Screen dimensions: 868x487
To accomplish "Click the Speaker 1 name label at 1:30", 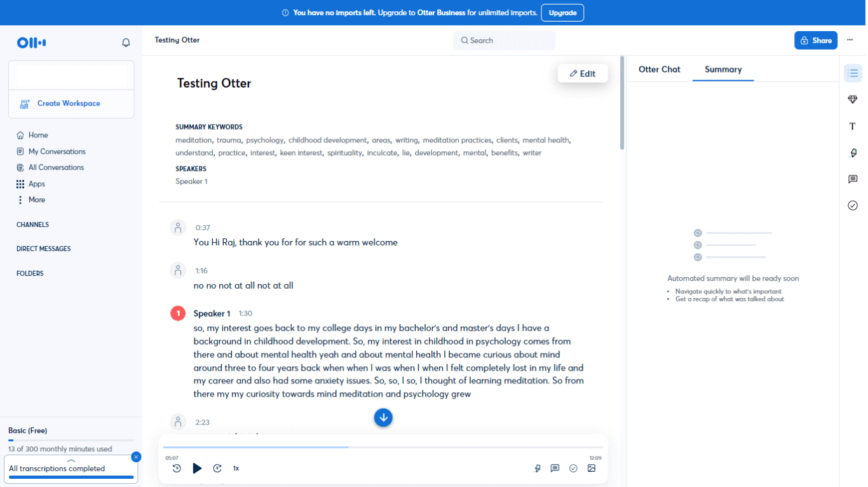I will (212, 313).
